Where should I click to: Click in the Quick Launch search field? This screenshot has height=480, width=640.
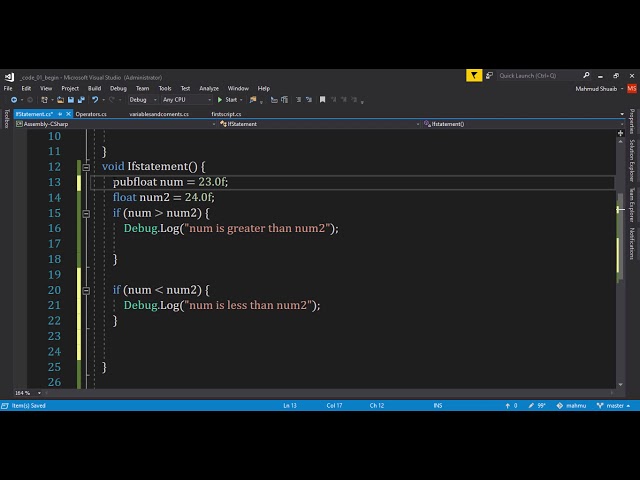coord(539,76)
